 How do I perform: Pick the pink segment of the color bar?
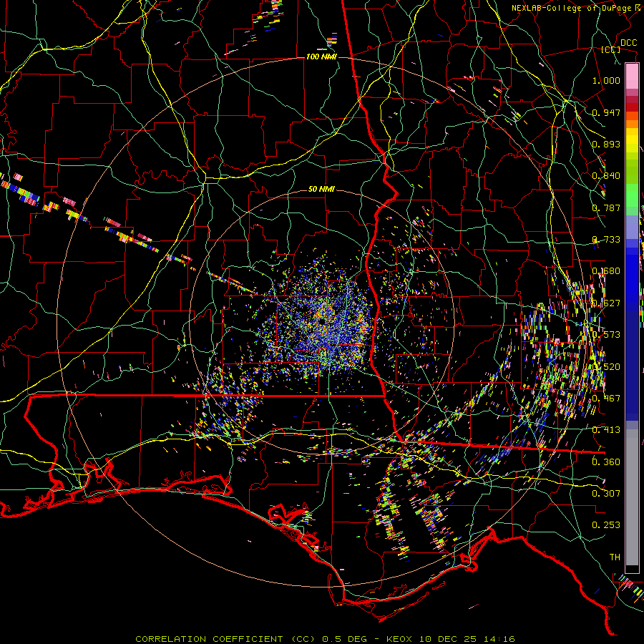point(632,76)
